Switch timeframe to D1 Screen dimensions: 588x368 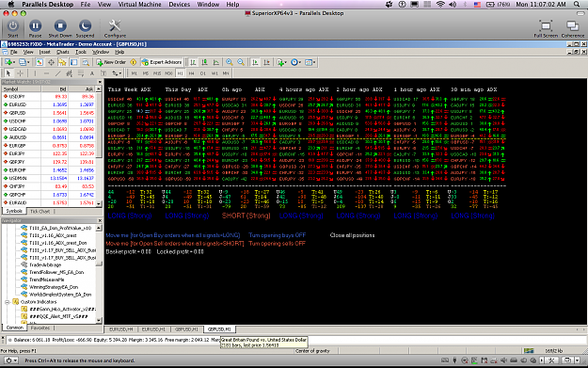[203, 73]
